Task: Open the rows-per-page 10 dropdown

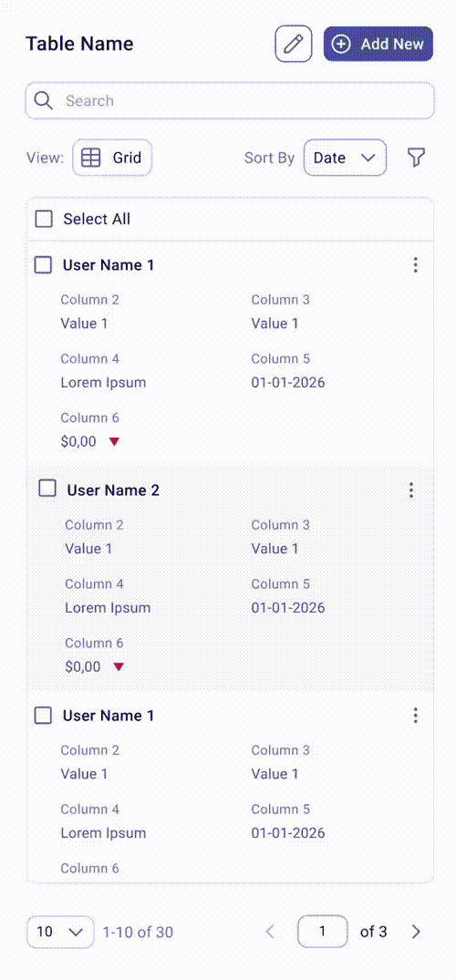Action: click(x=60, y=932)
